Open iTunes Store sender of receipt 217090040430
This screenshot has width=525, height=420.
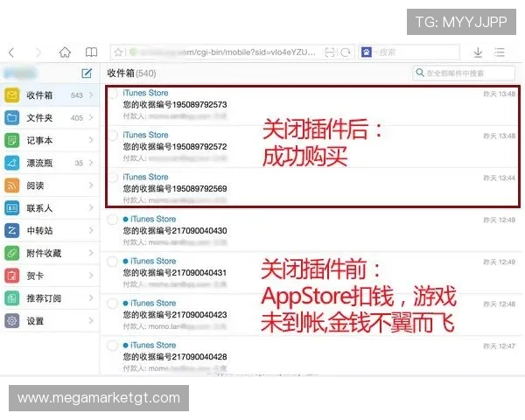click(153, 219)
